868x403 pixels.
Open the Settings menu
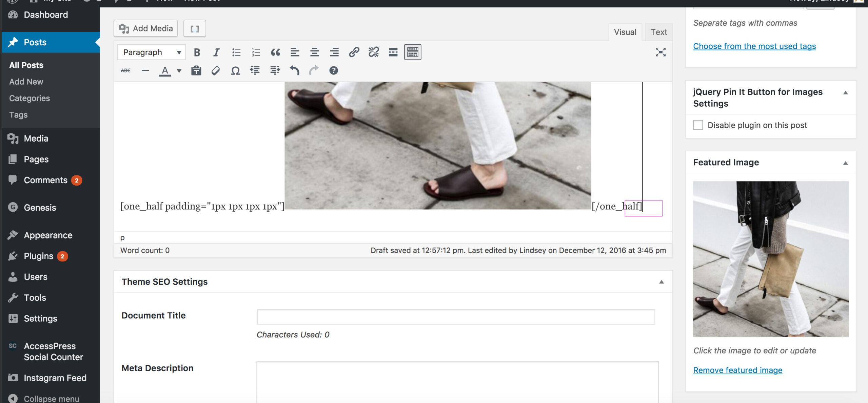(x=40, y=319)
